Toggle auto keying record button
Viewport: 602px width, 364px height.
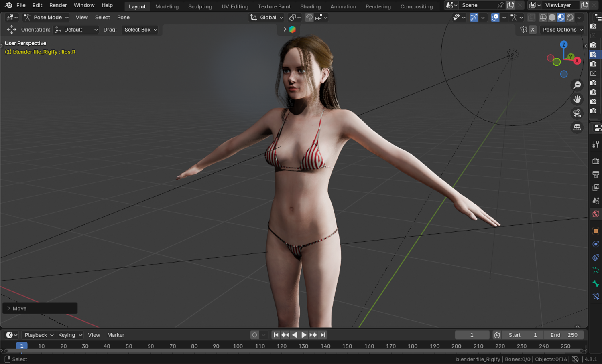tap(254, 335)
